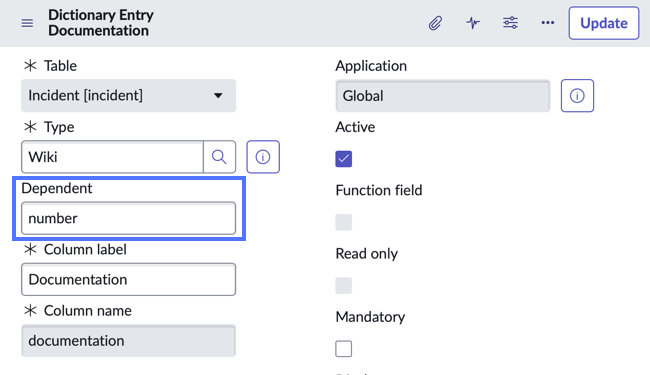Click the Column name label
Image resolution: width=650 pixels, height=375 pixels.
click(87, 311)
